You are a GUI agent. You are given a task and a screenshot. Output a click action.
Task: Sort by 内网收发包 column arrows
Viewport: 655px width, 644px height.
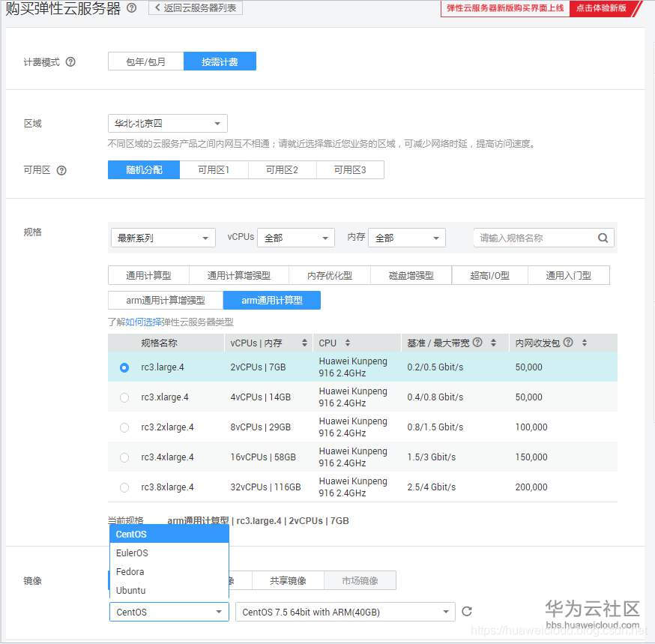point(585,343)
